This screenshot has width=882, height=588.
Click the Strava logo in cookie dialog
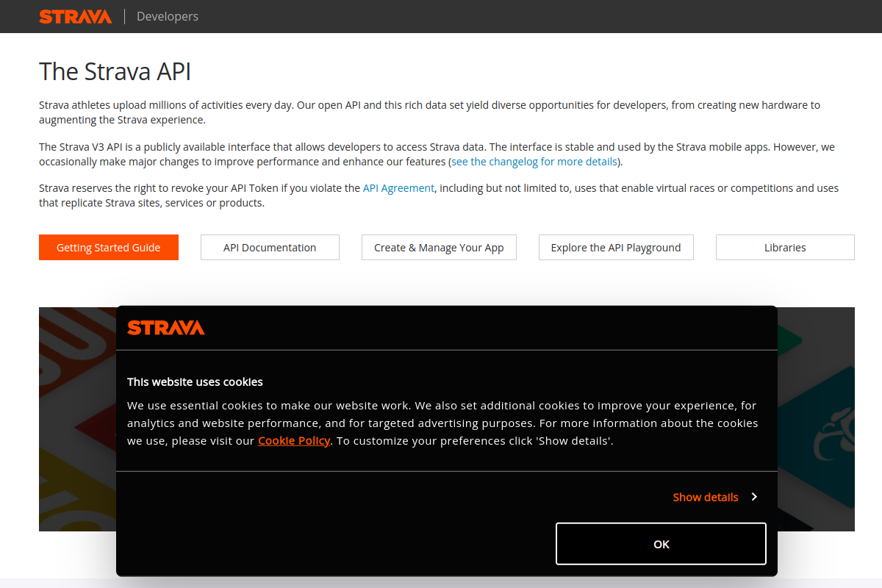166,328
